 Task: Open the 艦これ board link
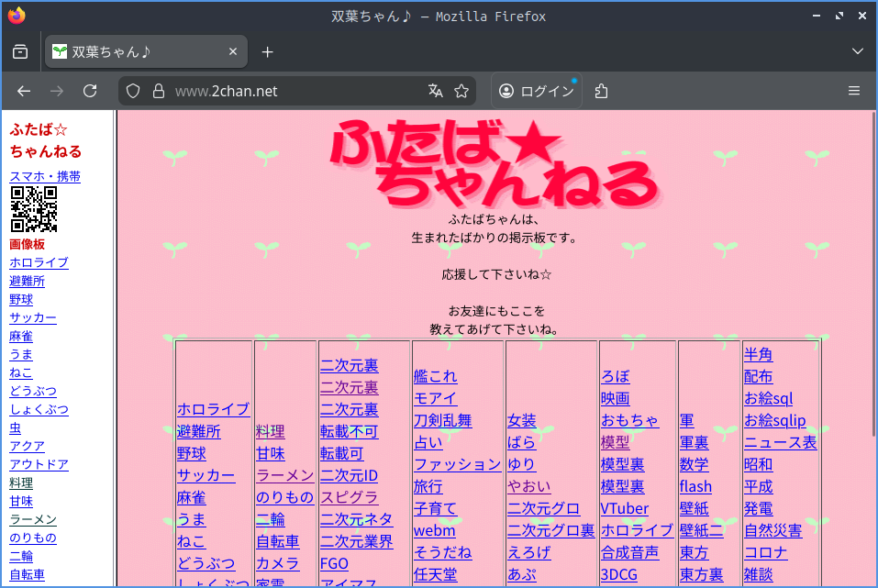click(435, 376)
